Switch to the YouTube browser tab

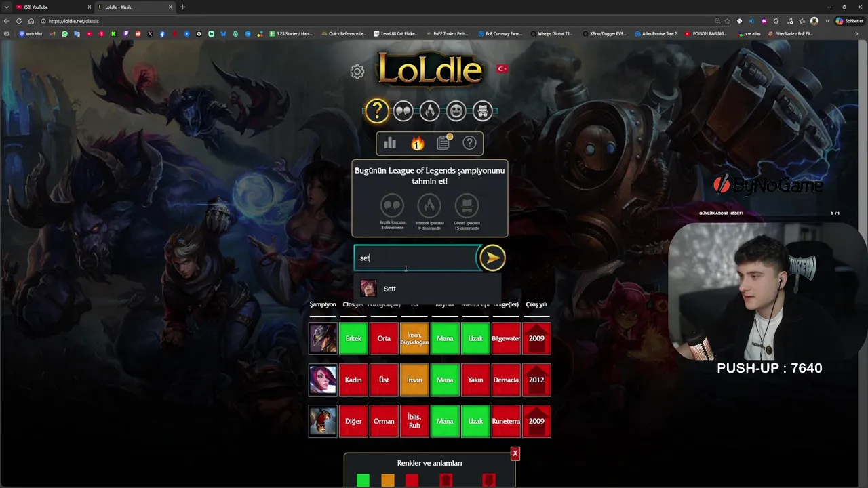(x=54, y=7)
